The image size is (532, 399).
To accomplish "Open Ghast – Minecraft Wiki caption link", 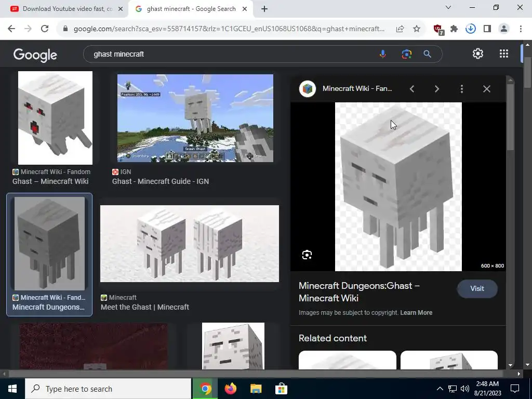I will pos(50,181).
